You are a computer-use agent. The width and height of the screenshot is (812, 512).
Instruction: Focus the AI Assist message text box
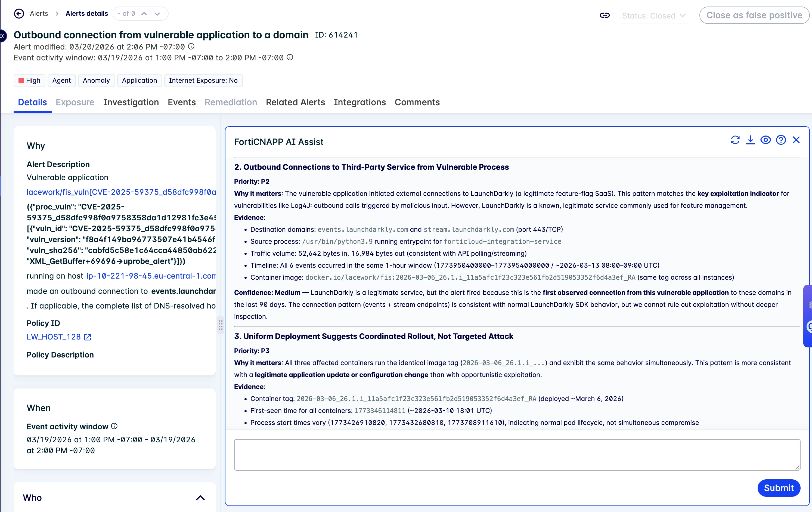click(517, 454)
